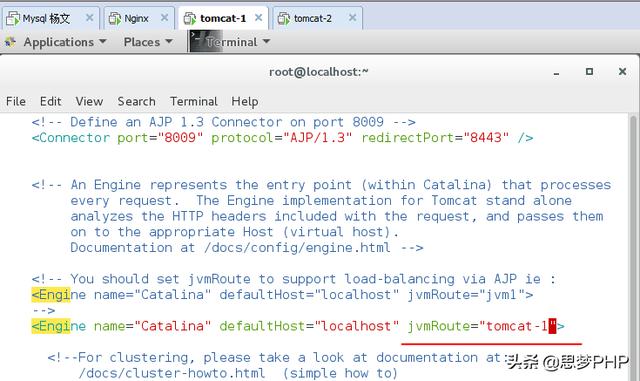The image size is (640, 381).
Task: Place cursor at jvmRoute="tomcat-1" value
Action: coord(482,326)
